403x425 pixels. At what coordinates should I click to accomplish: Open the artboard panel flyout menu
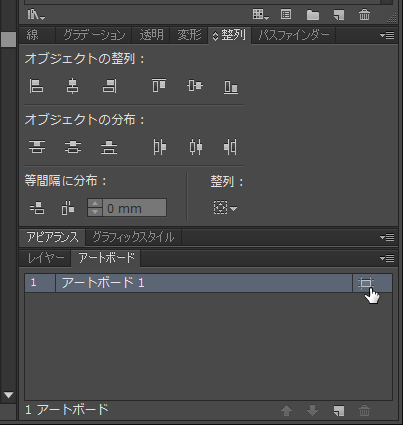(387, 258)
